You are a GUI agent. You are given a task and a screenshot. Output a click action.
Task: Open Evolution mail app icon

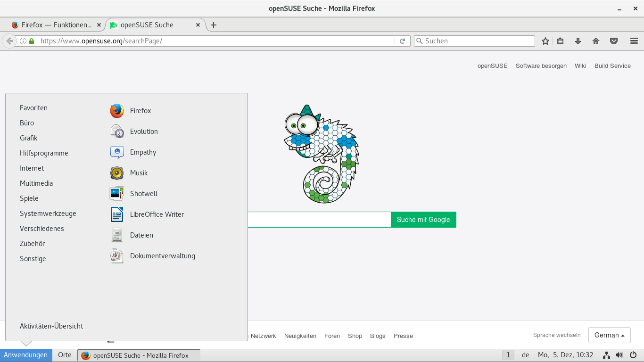click(x=117, y=132)
